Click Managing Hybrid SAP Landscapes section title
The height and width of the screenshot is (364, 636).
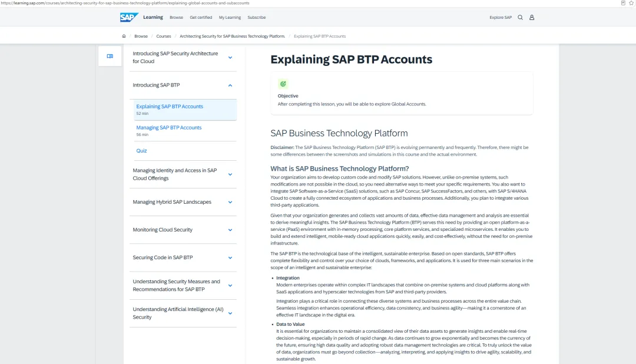171,202
